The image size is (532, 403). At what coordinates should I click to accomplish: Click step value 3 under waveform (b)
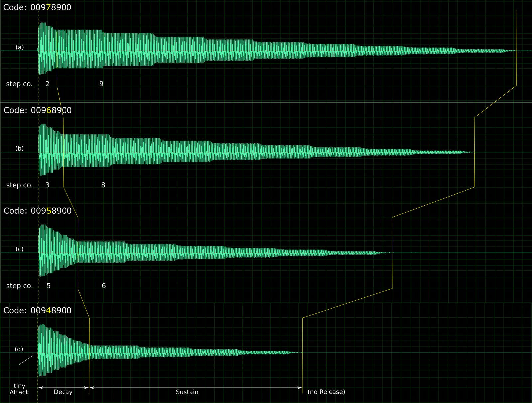point(48,185)
